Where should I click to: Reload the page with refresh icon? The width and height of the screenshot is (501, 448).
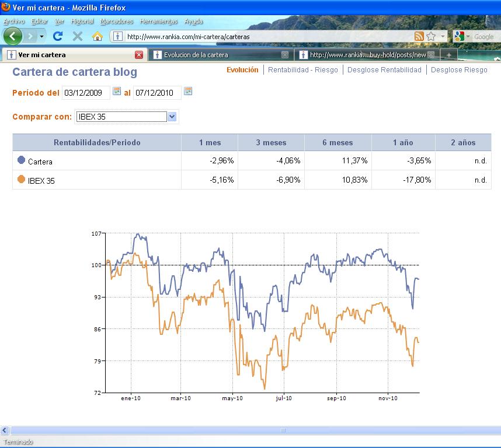(x=58, y=36)
